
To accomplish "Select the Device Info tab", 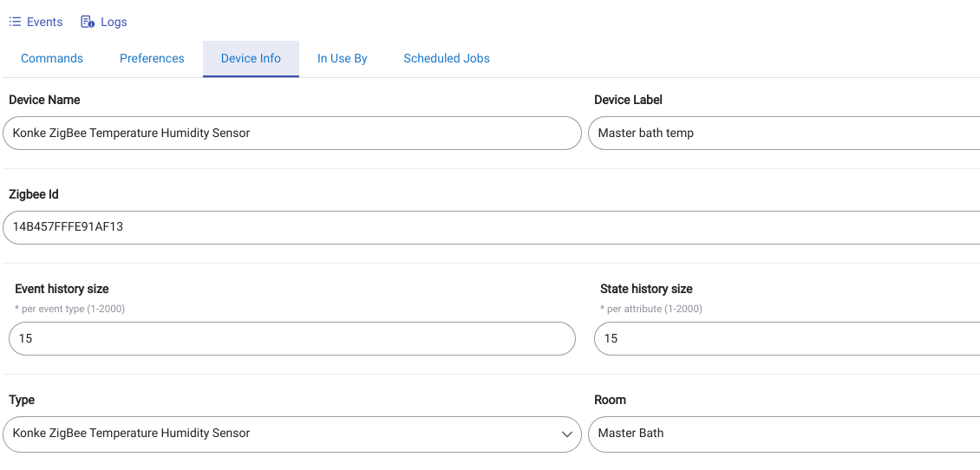I will point(251,59).
